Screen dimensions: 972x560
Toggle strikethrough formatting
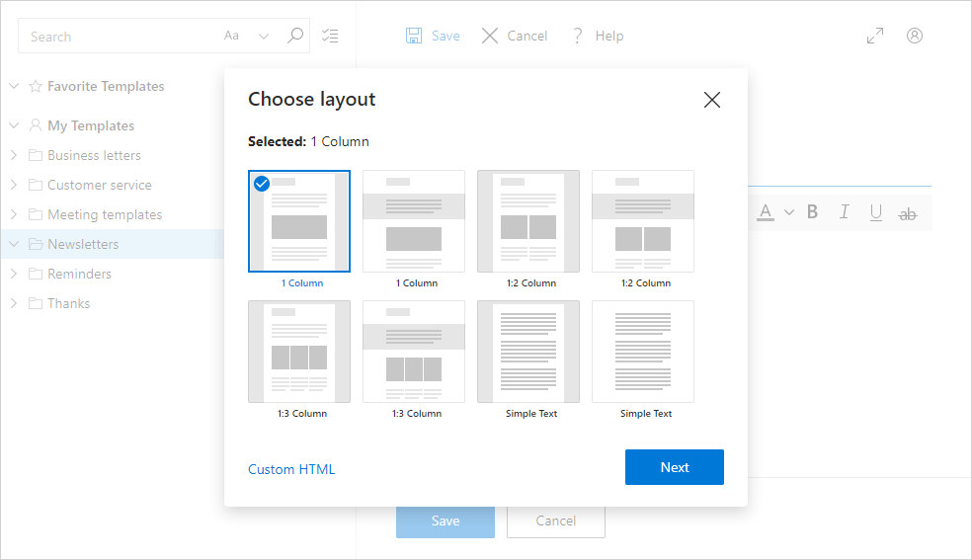click(908, 214)
